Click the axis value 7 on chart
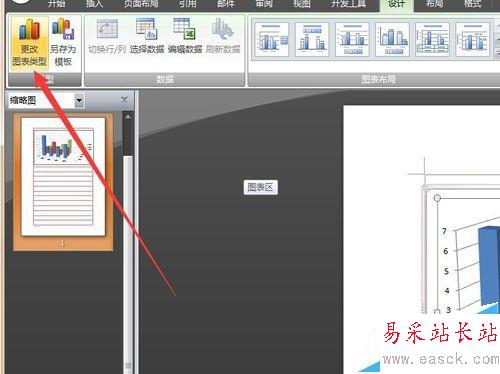Image resolution: width=500 pixels, height=374 pixels. pyautogui.click(x=444, y=231)
